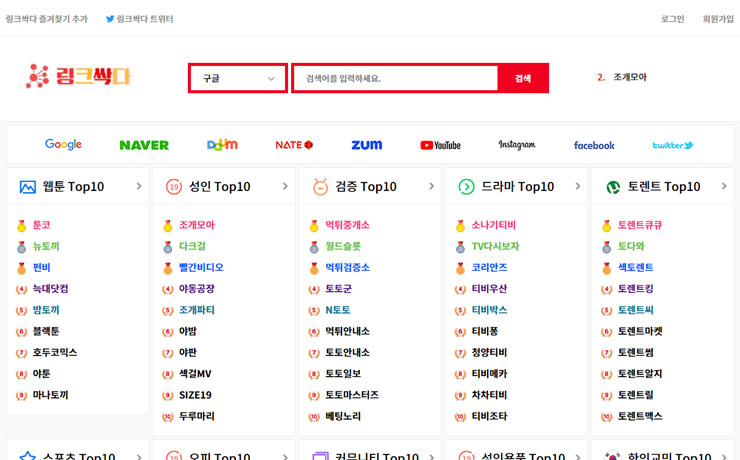This screenshot has height=460, width=740.
Task: Open the facebook shortcut logo
Action: point(594,145)
